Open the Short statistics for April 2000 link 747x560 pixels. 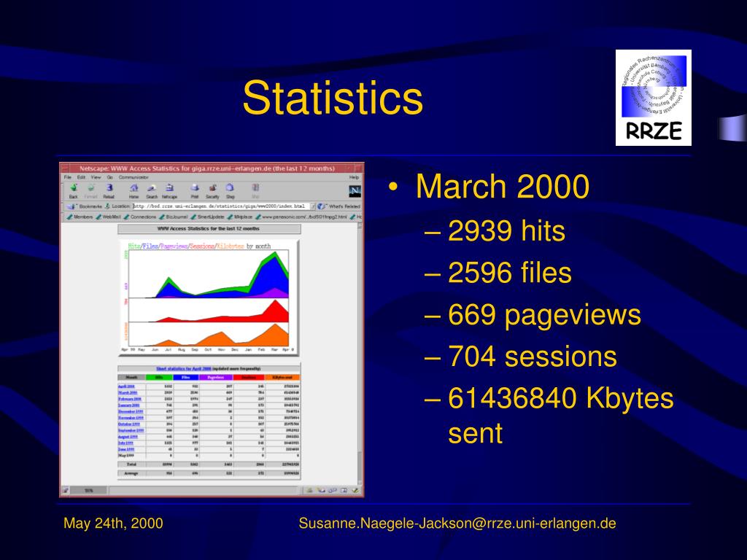tap(184, 368)
